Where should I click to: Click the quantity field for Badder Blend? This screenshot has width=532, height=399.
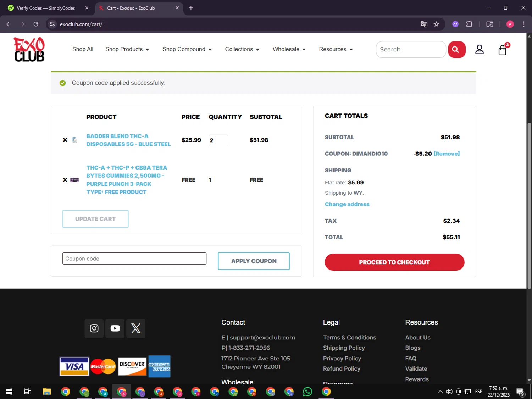pos(218,140)
